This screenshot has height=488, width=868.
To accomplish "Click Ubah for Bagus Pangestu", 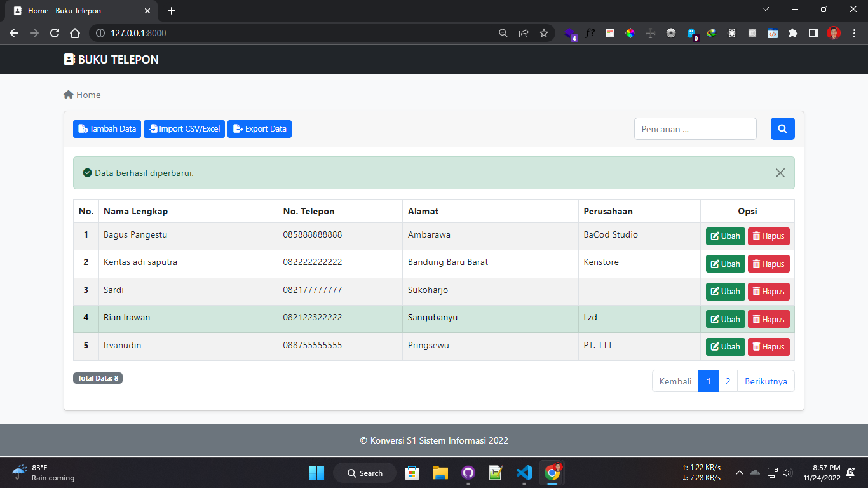I will pyautogui.click(x=725, y=236).
